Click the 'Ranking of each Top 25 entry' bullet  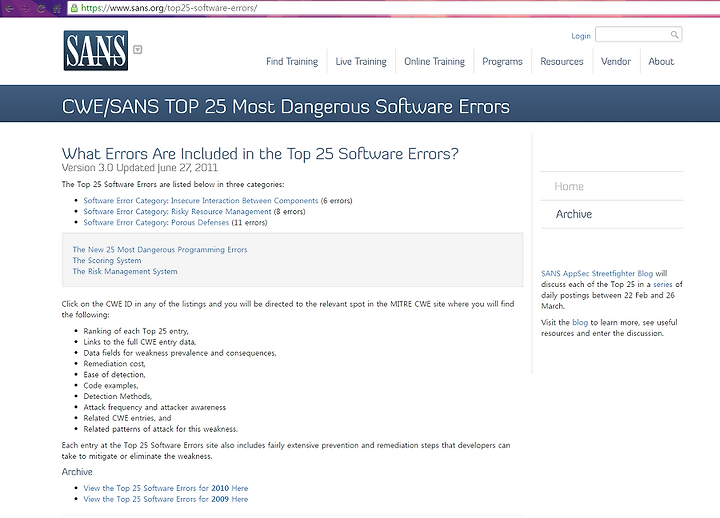point(136,331)
